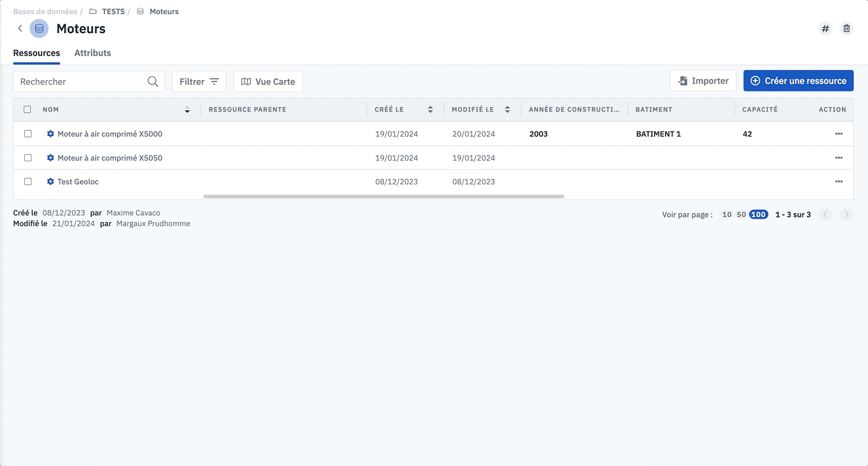The height and width of the screenshot is (466, 868).
Task: Click Maxime Cavaco creator name
Action: coord(133,213)
